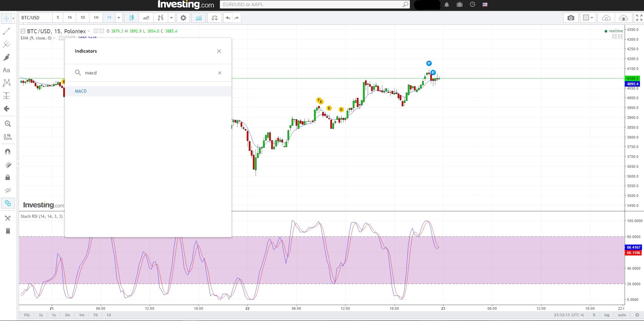
Task: Redo the chart action
Action: coord(237,18)
